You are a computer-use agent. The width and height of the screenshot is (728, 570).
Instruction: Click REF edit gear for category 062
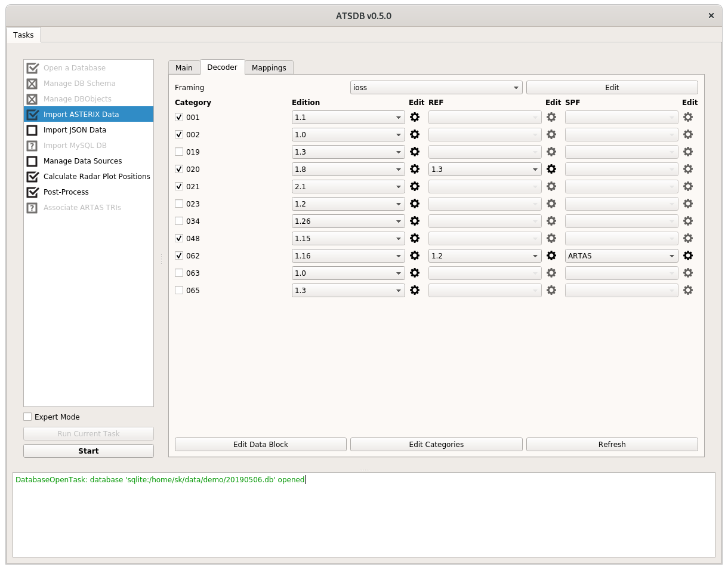pos(551,256)
